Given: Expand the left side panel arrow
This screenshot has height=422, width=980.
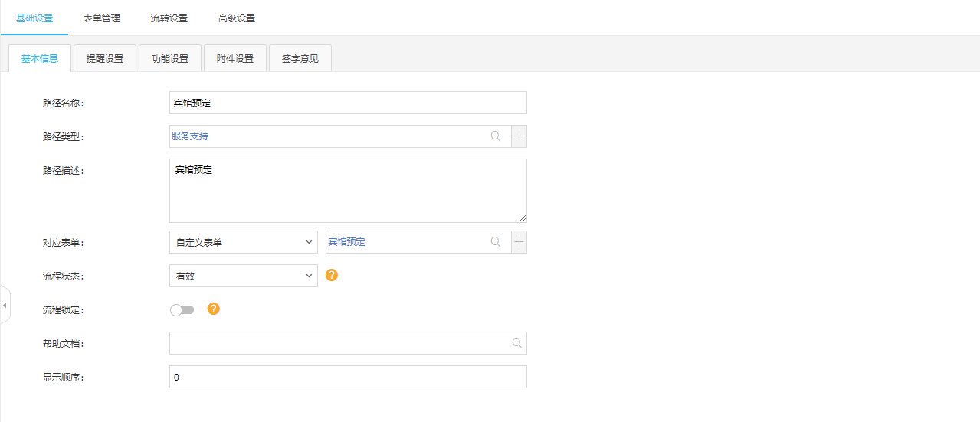Looking at the screenshot, I should point(5,306).
